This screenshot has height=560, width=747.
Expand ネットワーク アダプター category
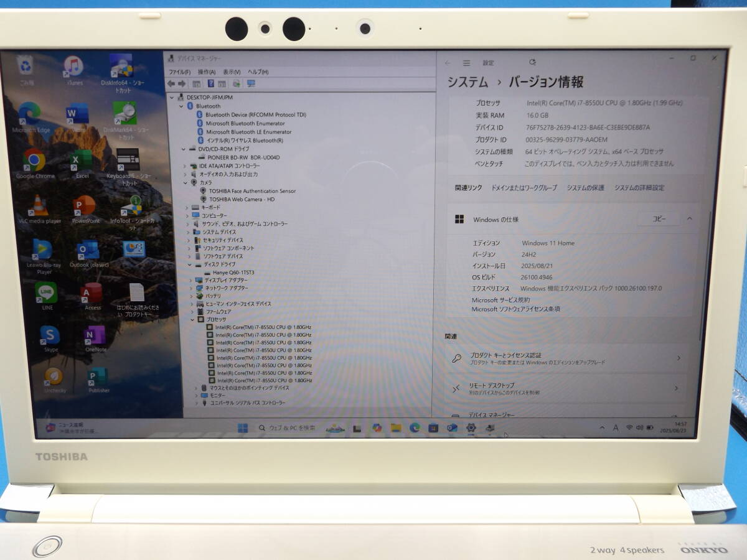pos(192,289)
